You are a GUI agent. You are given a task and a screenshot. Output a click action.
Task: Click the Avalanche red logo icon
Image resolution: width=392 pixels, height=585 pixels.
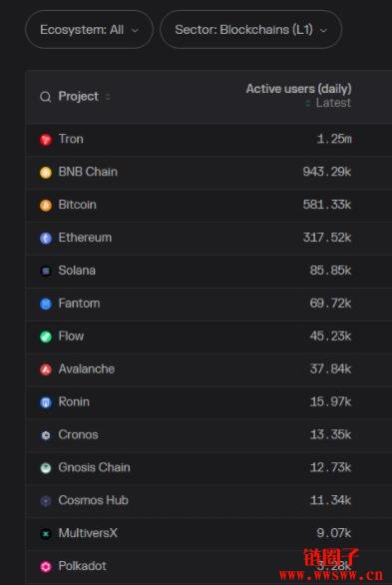pos(46,369)
